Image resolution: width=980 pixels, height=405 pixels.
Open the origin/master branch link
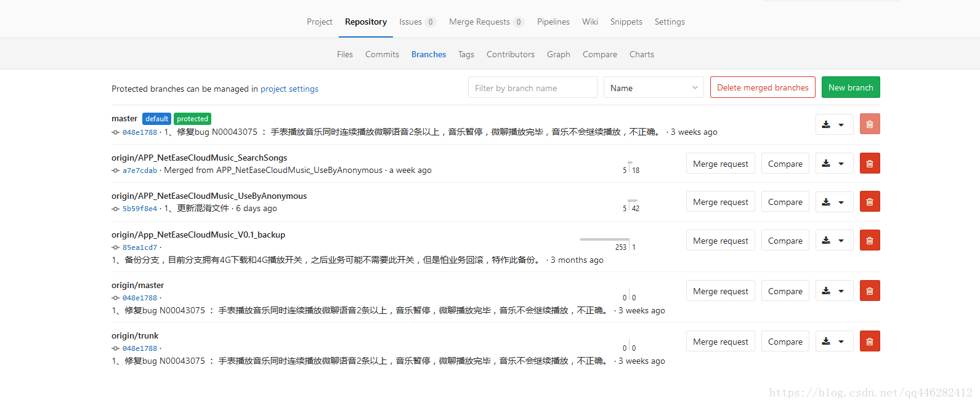(x=137, y=285)
